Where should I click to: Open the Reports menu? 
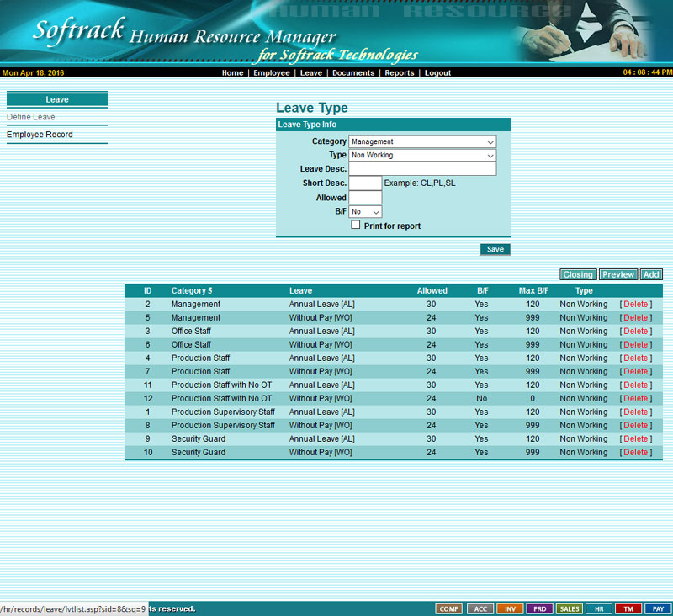399,73
